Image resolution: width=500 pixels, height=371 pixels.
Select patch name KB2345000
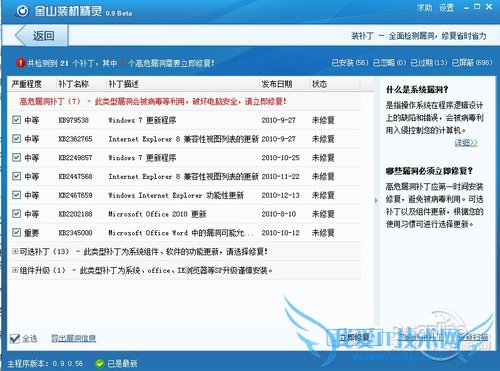click(75, 233)
